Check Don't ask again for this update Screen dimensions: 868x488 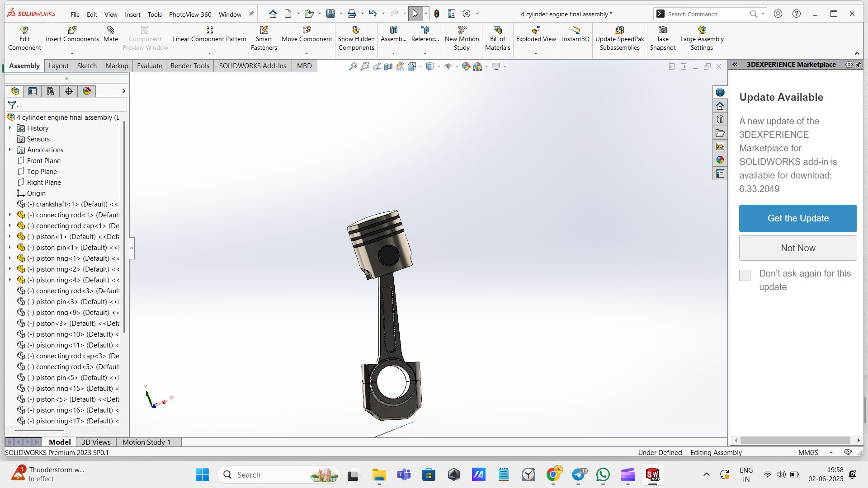pos(745,275)
